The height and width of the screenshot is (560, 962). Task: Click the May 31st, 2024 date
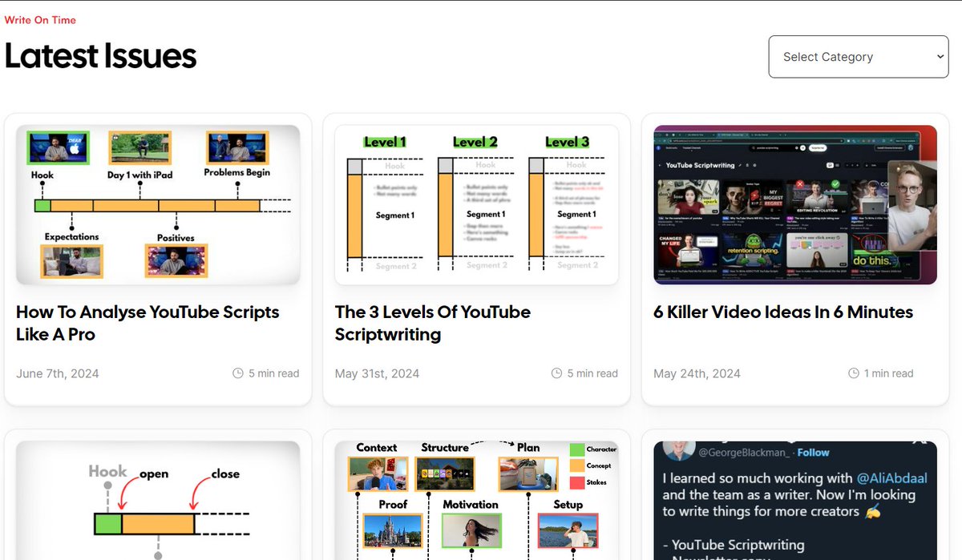coord(377,373)
